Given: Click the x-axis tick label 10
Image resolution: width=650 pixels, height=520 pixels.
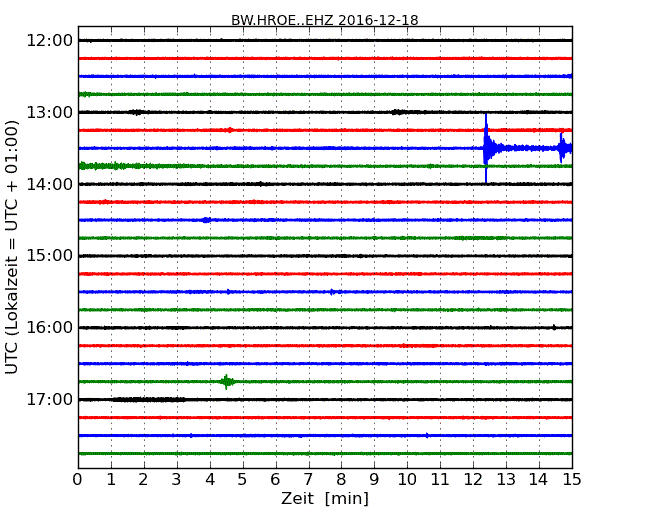Looking at the screenshot, I should 407,480.
